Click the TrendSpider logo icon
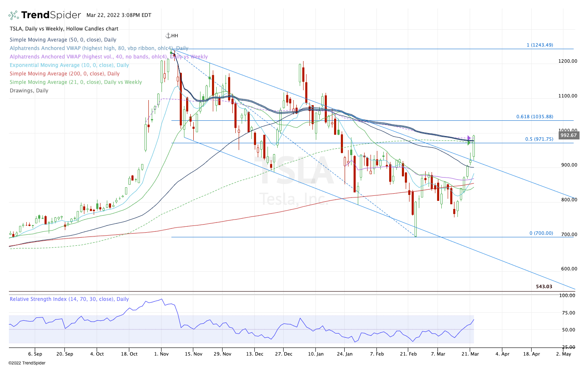588x367 pixels. 14,15
